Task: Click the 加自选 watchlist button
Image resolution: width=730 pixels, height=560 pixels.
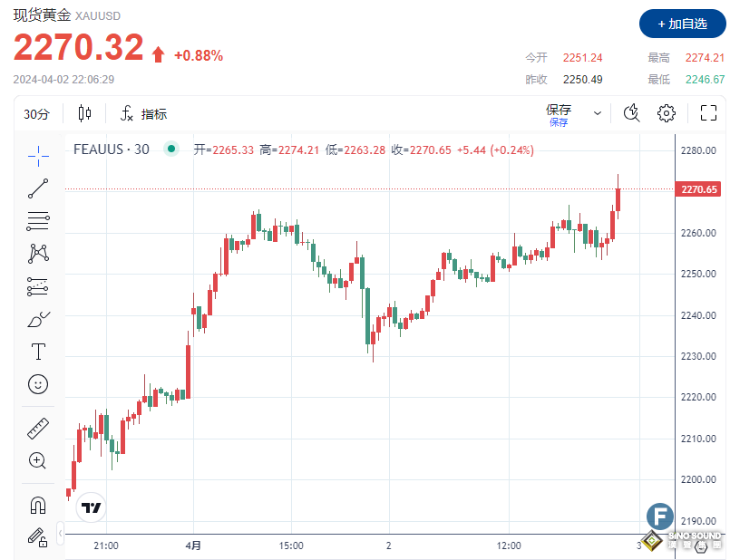Action: click(684, 24)
